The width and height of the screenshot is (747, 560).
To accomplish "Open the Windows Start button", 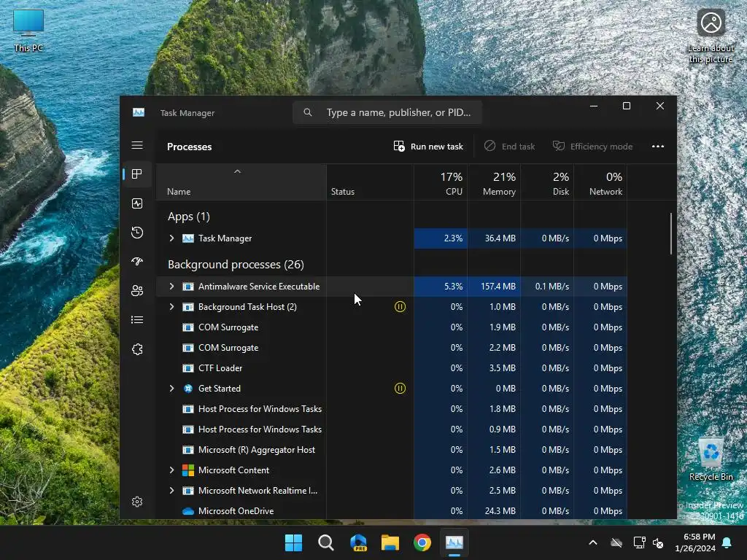I will [293, 542].
